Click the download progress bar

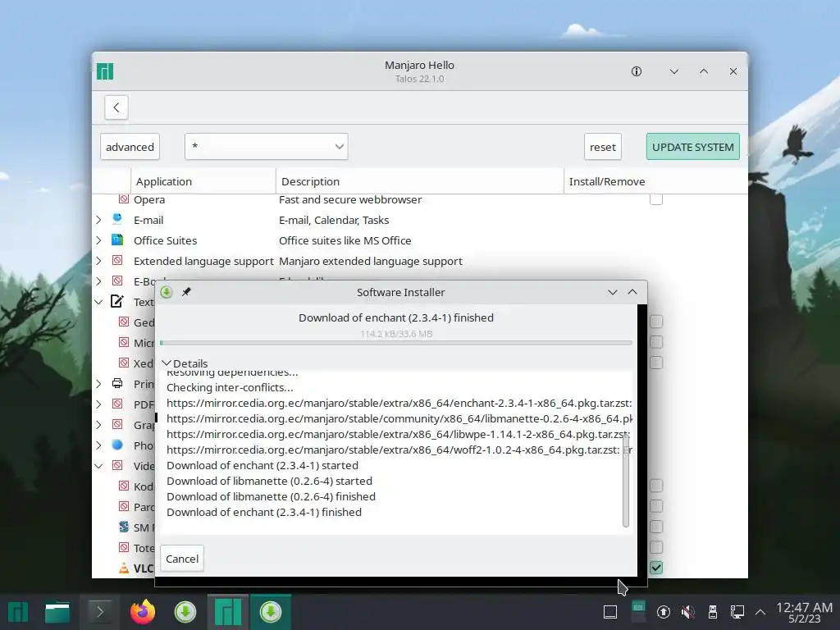(396, 343)
